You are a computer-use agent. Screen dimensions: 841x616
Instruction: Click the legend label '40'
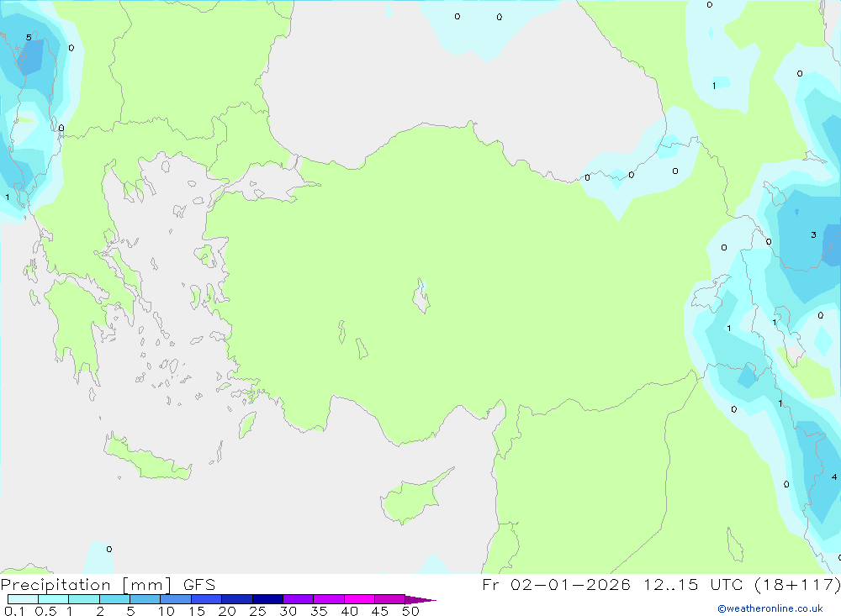tap(349, 611)
